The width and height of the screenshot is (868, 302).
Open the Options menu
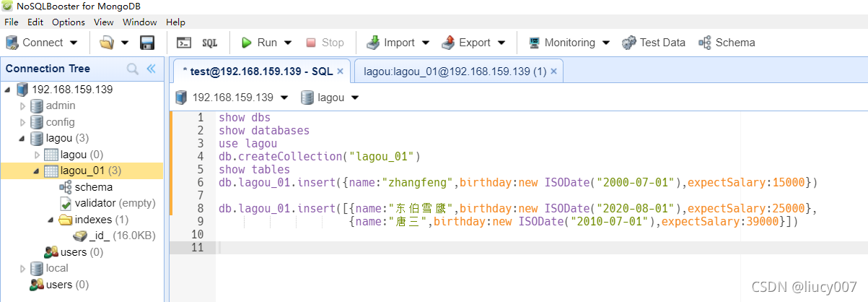(x=69, y=22)
